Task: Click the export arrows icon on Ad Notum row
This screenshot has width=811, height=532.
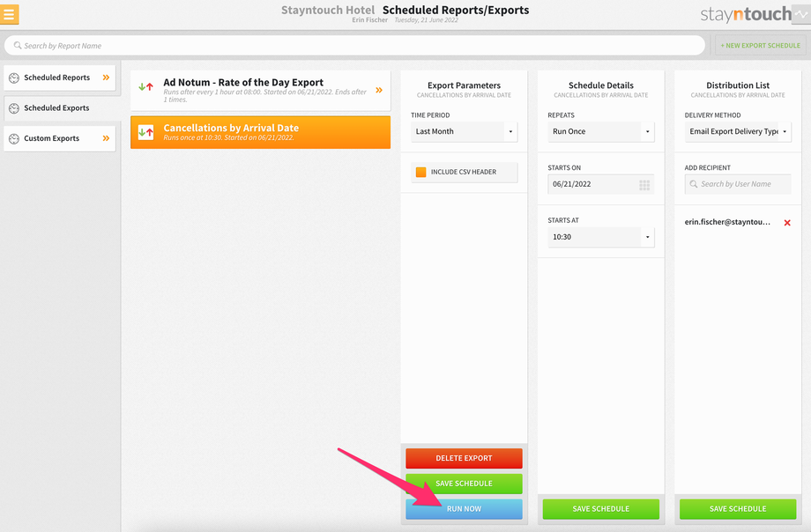Action: [145, 87]
